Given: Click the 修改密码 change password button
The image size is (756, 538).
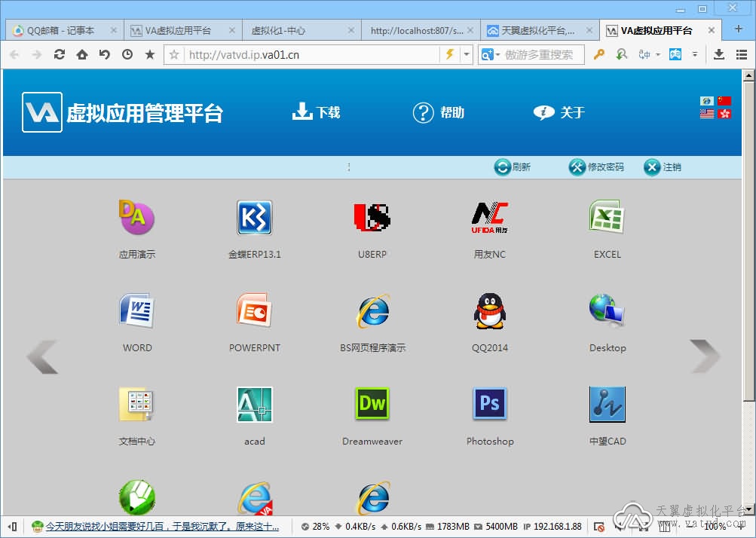Looking at the screenshot, I should pyautogui.click(x=596, y=167).
